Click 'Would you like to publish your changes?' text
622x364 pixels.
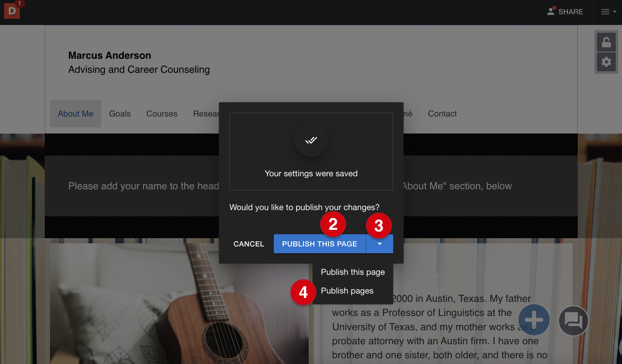pos(304,207)
